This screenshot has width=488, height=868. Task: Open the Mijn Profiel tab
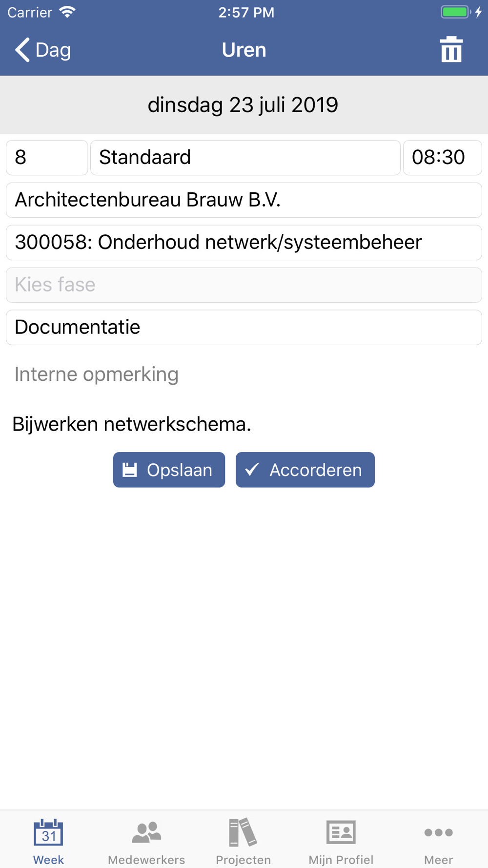[341, 841]
